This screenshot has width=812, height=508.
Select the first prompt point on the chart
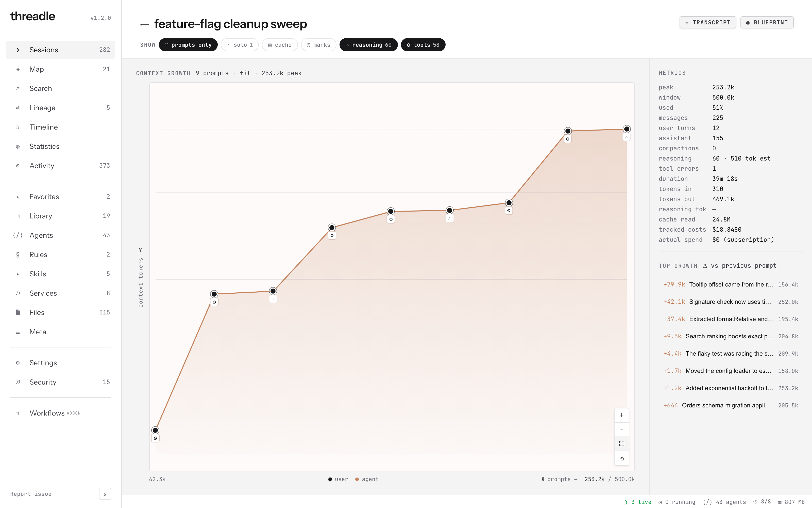click(x=155, y=430)
